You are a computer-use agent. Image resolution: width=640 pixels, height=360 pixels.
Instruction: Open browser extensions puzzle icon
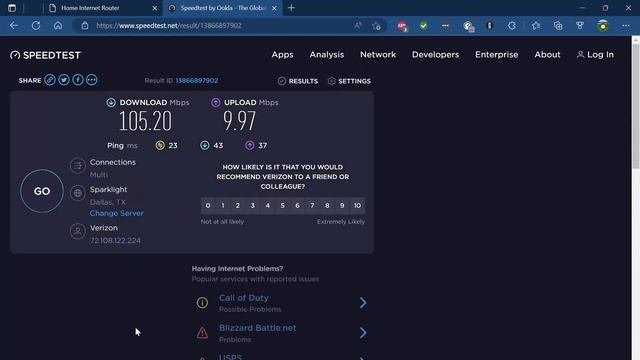[512, 26]
